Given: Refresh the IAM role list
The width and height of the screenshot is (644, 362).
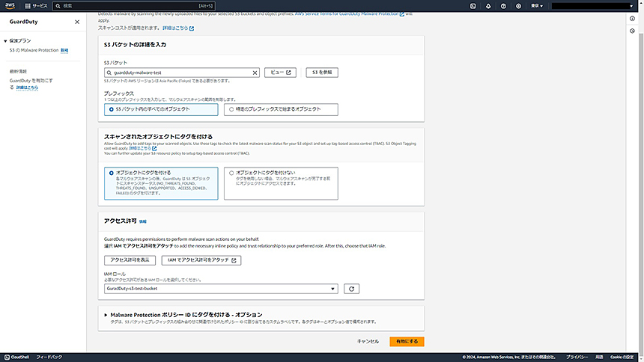Looking at the screenshot, I should pyautogui.click(x=351, y=289).
